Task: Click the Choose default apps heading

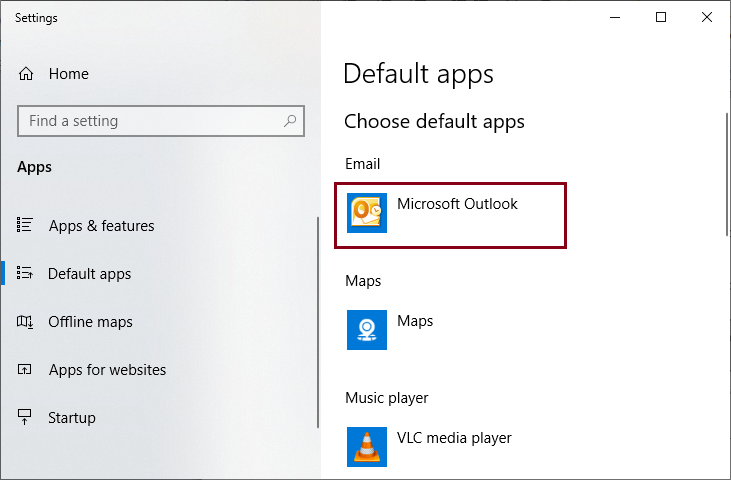Action: [x=434, y=122]
